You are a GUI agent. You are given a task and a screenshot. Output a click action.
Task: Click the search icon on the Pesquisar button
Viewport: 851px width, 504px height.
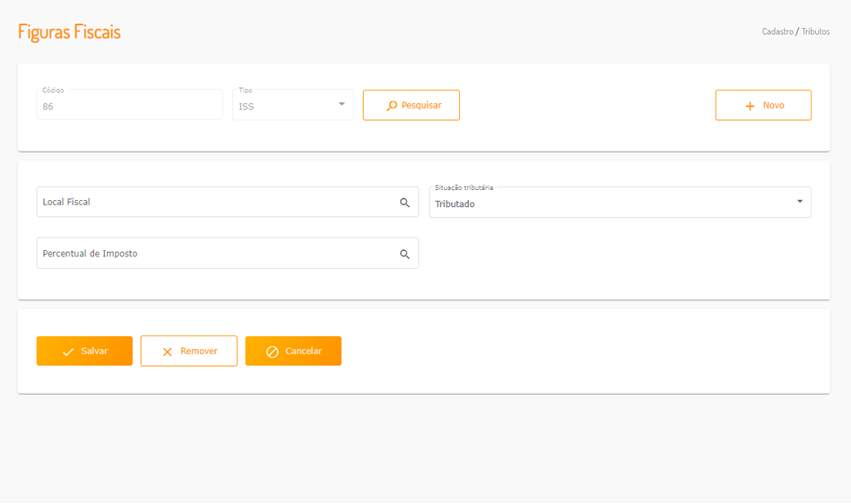[x=392, y=106]
